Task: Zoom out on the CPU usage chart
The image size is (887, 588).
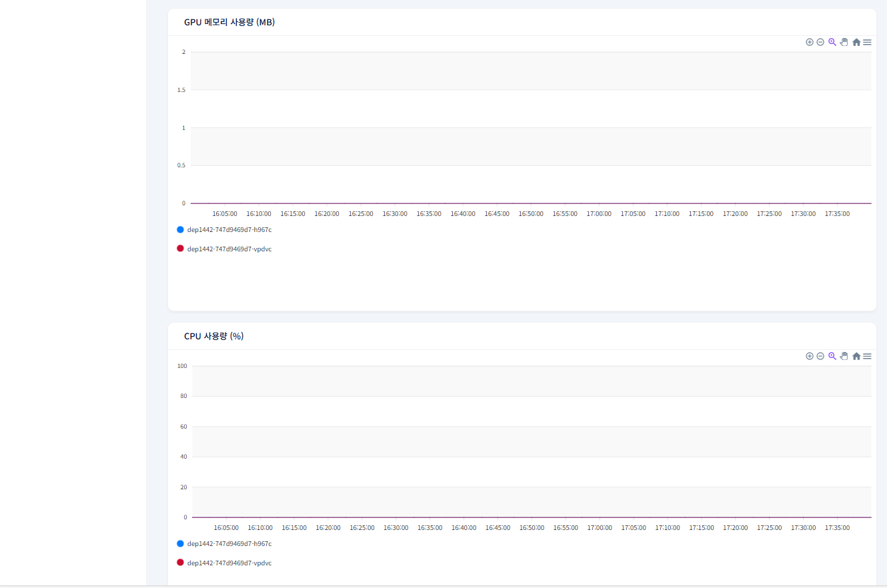Action: [820, 356]
